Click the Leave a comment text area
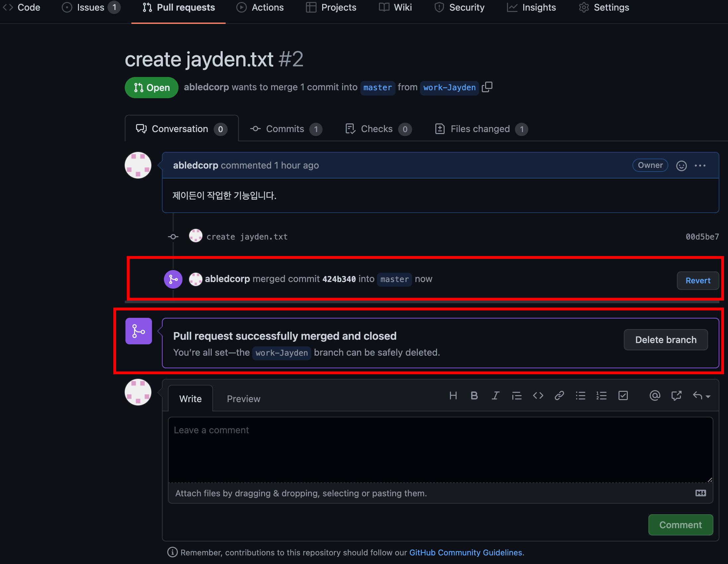 coord(440,449)
